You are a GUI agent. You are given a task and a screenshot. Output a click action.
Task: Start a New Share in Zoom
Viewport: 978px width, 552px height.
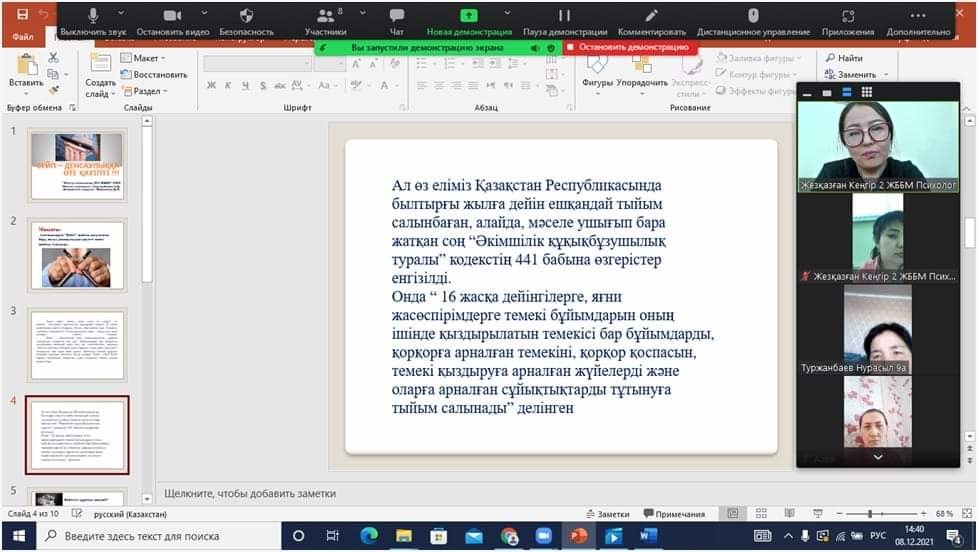pos(468,20)
